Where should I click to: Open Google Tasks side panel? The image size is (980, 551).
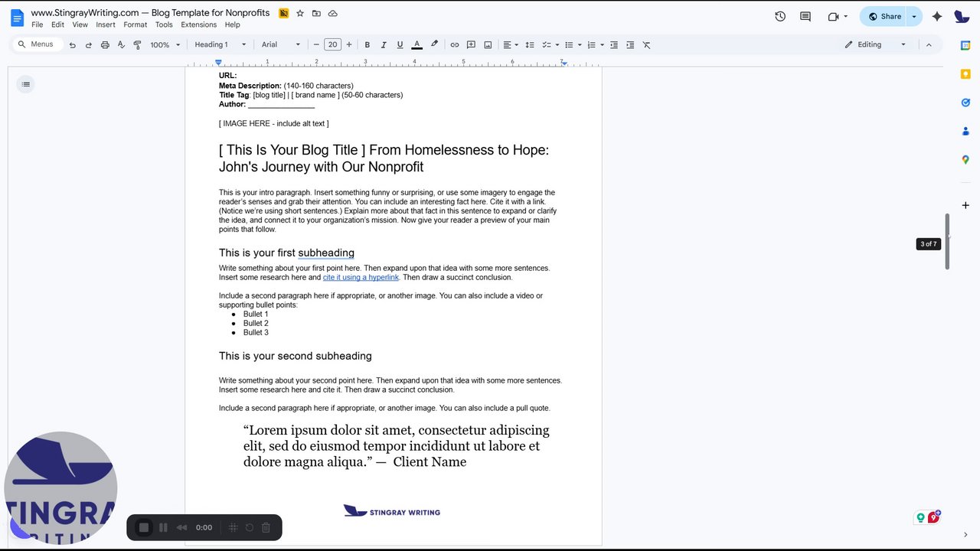965,103
